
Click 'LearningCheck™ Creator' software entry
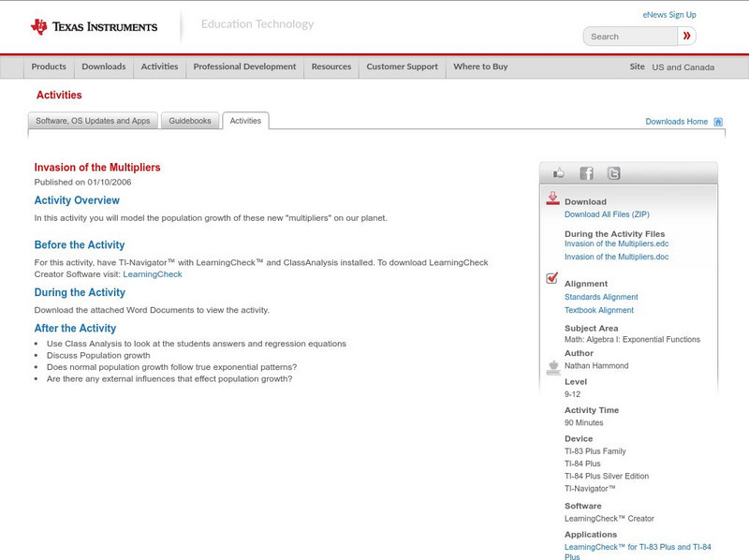pyautogui.click(x=609, y=519)
